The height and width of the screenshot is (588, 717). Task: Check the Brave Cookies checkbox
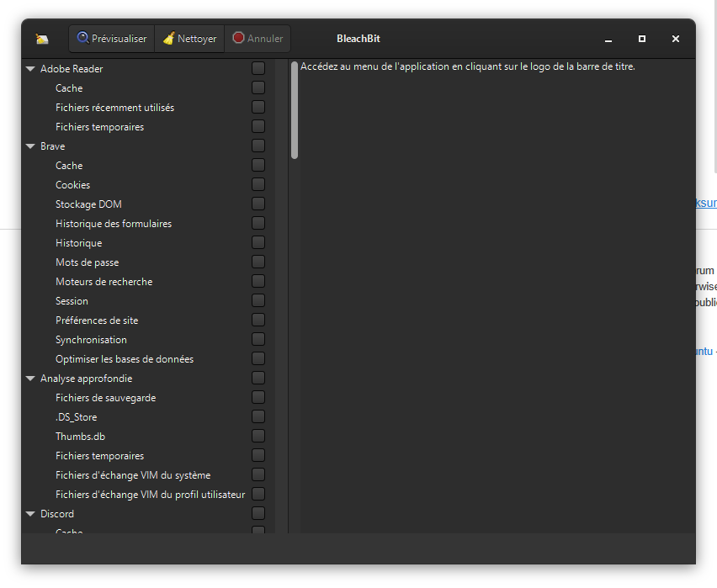coord(258,184)
